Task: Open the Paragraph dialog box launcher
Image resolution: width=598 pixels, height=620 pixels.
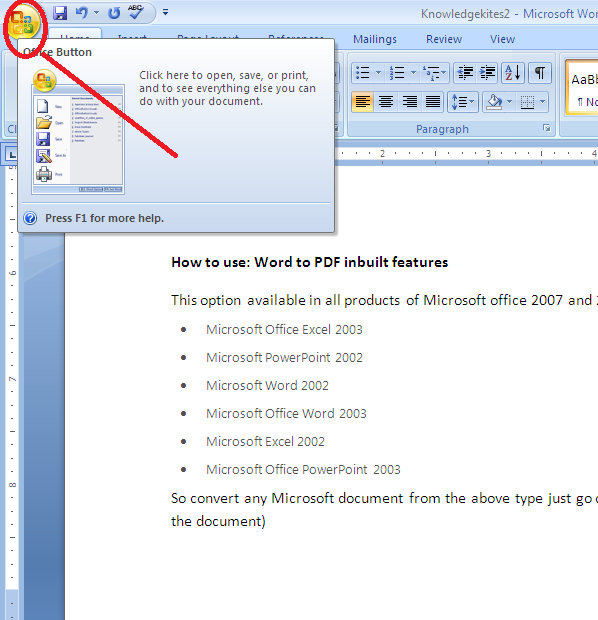Action: pos(547,128)
